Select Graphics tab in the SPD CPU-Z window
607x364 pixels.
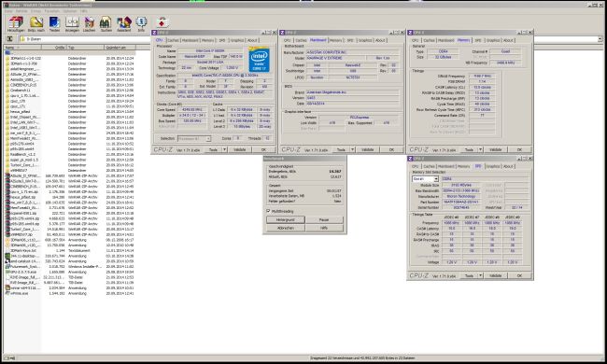pyautogui.click(x=493, y=166)
